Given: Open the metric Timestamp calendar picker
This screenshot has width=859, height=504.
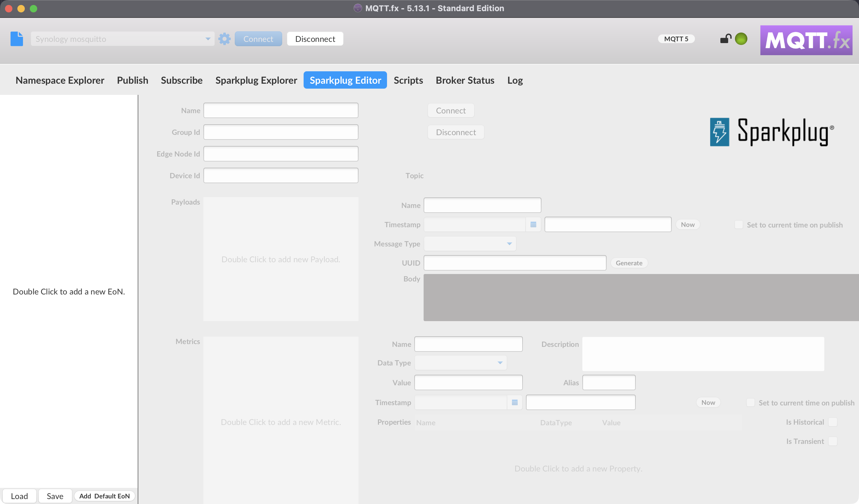Looking at the screenshot, I should tap(515, 402).
